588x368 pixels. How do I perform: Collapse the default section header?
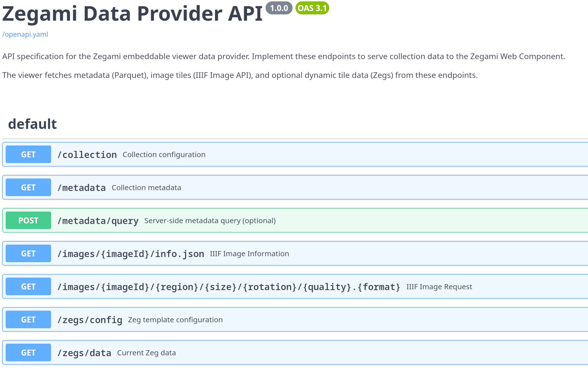[x=32, y=124]
